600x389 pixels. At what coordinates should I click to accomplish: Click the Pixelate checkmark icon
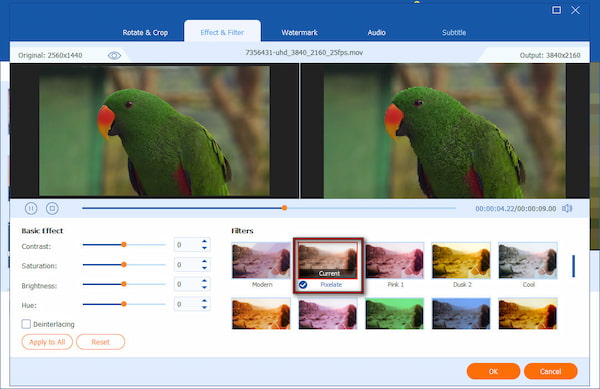303,285
